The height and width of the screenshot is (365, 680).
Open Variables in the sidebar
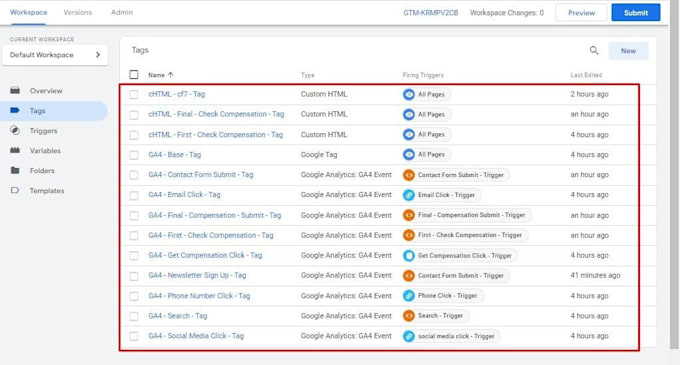click(x=45, y=150)
